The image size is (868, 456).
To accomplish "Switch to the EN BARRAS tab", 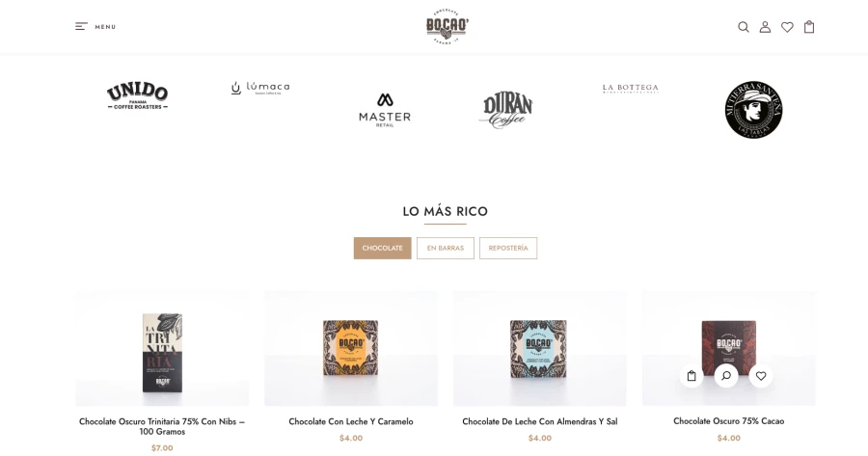I will pos(446,248).
